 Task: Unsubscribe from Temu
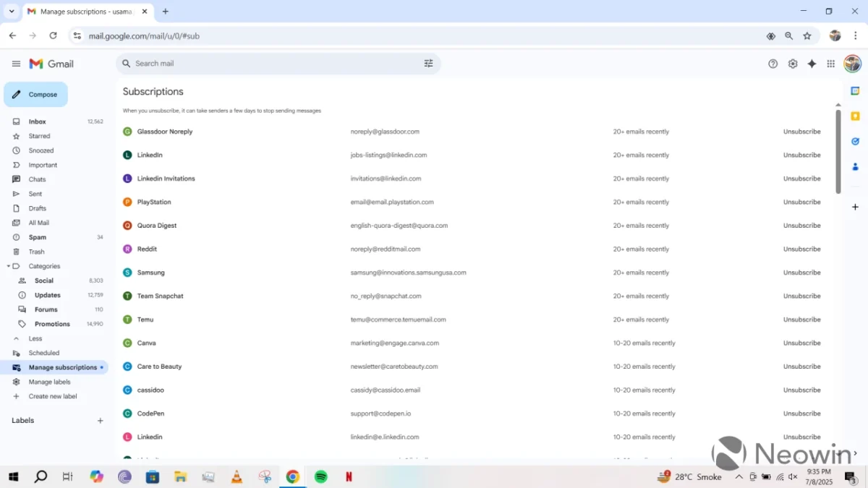click(x=801, y=320)
